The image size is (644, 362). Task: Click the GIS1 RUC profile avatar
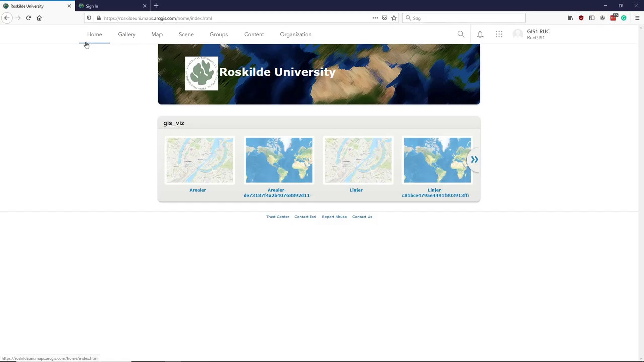518,34
